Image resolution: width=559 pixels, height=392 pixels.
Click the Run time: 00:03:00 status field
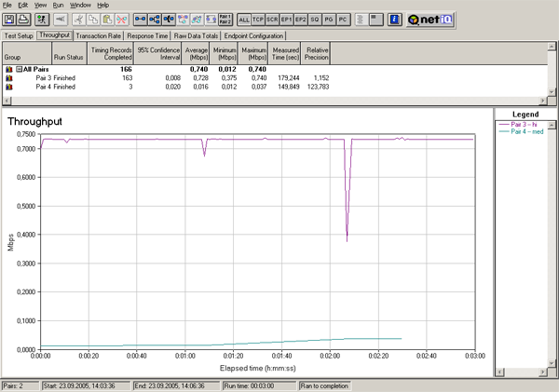coord(259,385)
